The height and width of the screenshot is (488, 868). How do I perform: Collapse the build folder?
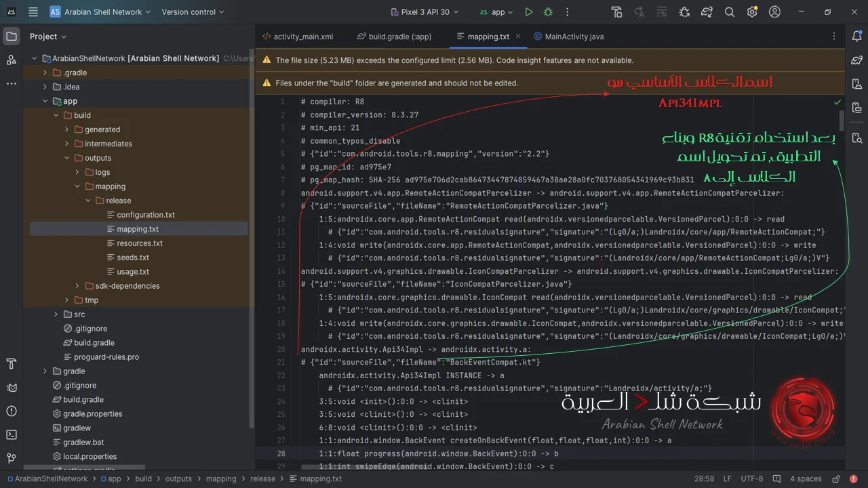(56, 115)
